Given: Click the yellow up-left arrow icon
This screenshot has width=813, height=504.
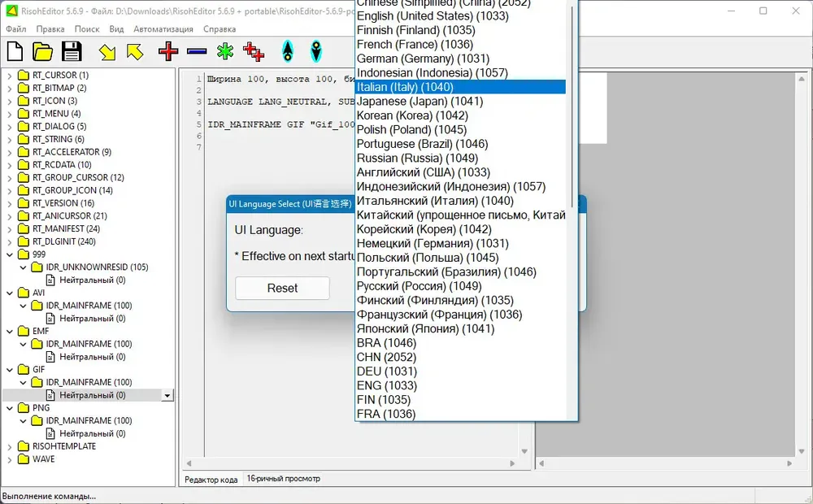Looking at the screenshot, I should (135, 52).
